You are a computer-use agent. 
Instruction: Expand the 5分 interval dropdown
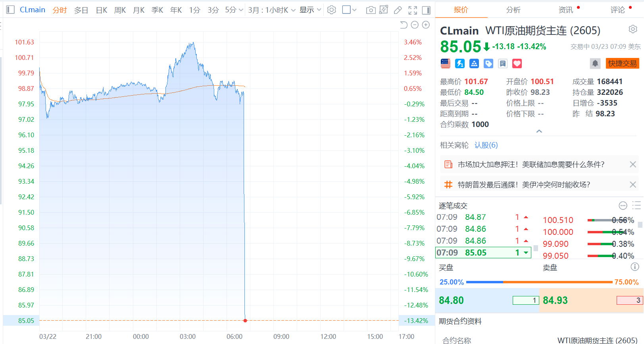[234, 10]
